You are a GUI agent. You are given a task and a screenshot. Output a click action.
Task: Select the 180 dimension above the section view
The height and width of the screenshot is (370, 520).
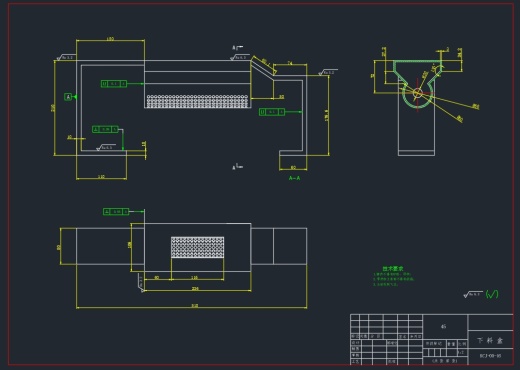click(110, 39)
